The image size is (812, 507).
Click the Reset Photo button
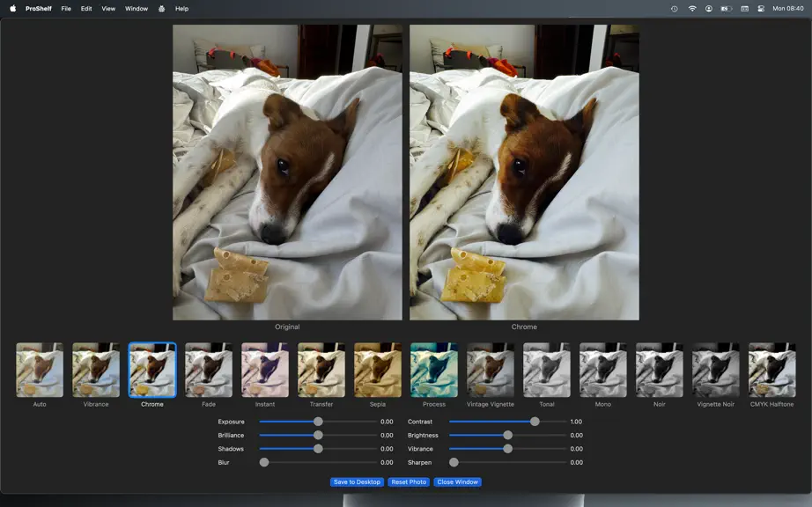[x=409, y=481]
